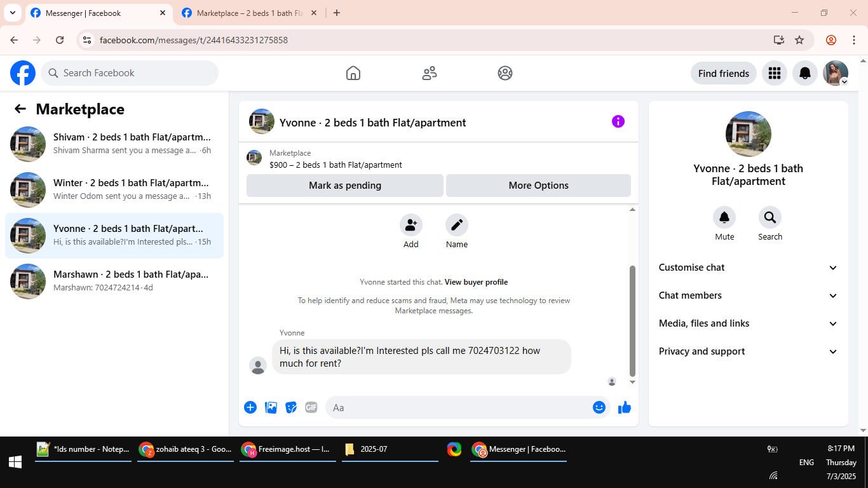The height and width of the screenshot is (488, 868).
Task: Search in conversation magnifier icon
Action: (770, 218)
